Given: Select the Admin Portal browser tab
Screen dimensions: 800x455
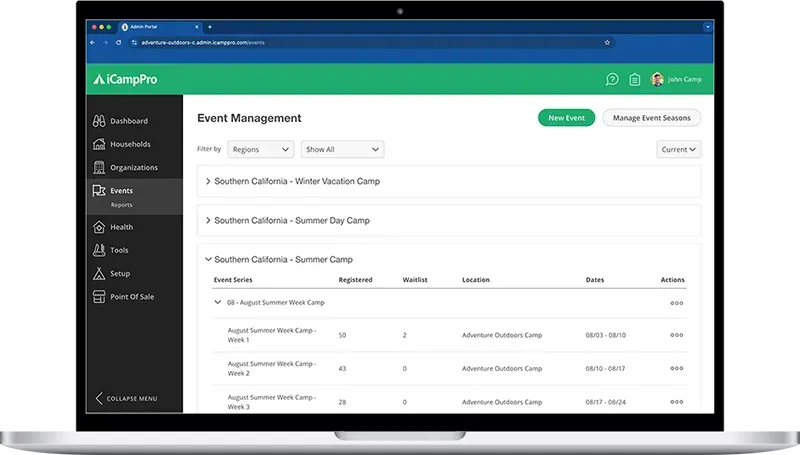Looking at the screenshot, I should tap(160, 27).
